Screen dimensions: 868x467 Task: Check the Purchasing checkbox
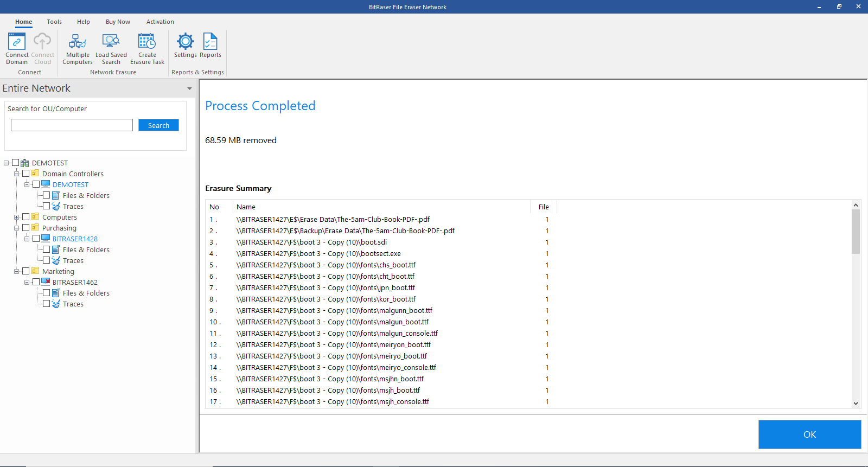(x=25, y=228)
